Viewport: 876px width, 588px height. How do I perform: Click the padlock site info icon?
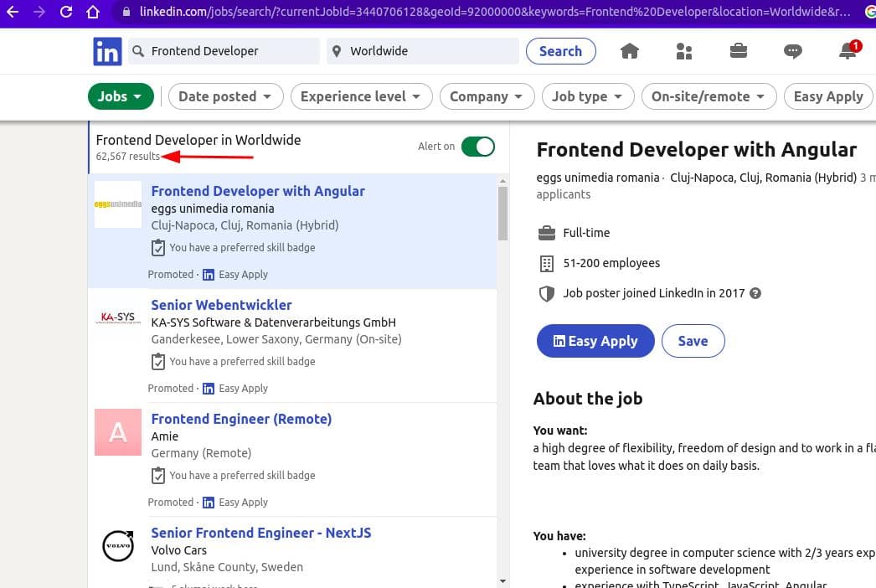126,11
